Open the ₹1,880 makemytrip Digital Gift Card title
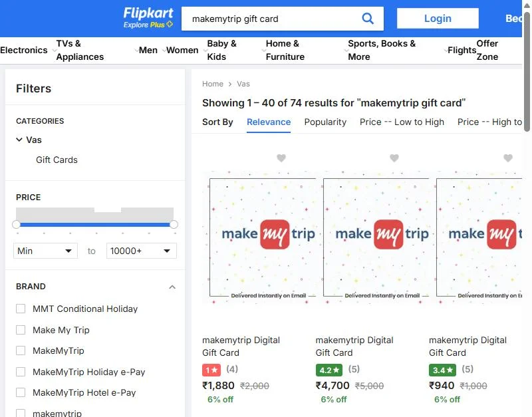The height and width of the screenshot is (417, 532). tap(241, 347)
